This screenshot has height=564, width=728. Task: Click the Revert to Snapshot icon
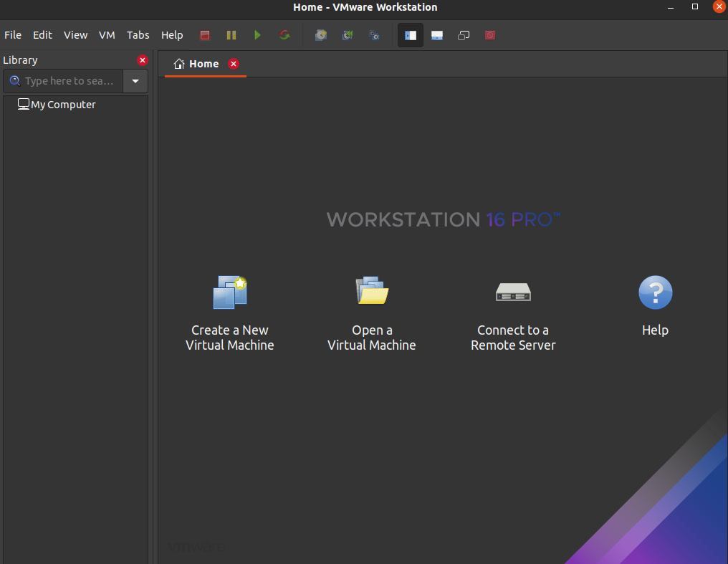(348, 35)
